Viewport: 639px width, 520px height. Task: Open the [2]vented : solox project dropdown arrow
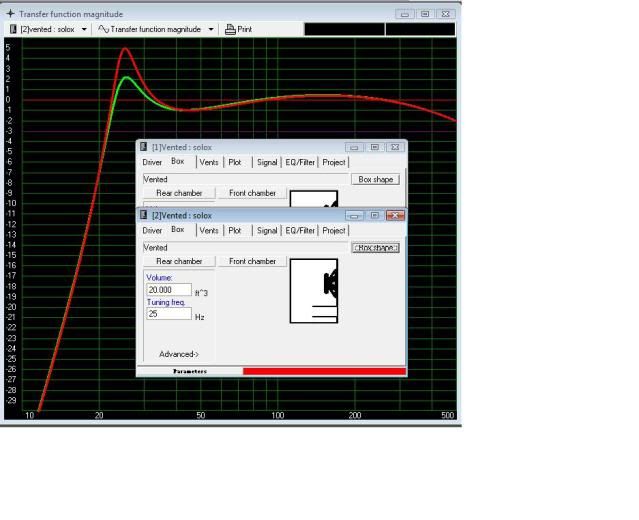84,29
